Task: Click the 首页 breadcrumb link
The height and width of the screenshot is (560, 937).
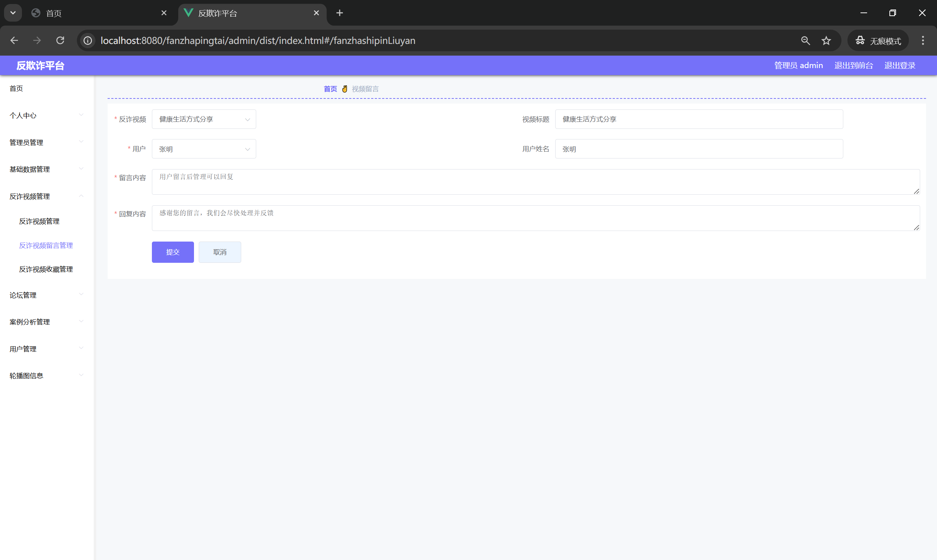Action: click(x=330, y=89)
